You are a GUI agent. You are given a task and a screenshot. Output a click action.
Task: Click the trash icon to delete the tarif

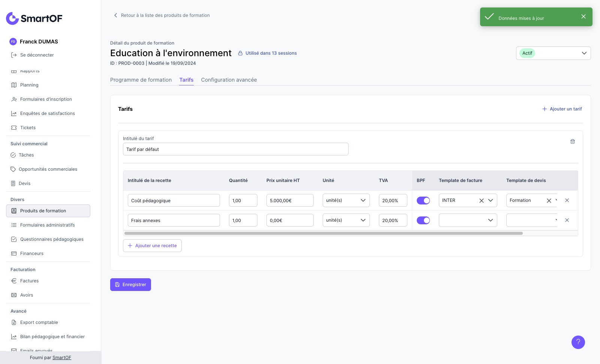click(x=573, y=142)
